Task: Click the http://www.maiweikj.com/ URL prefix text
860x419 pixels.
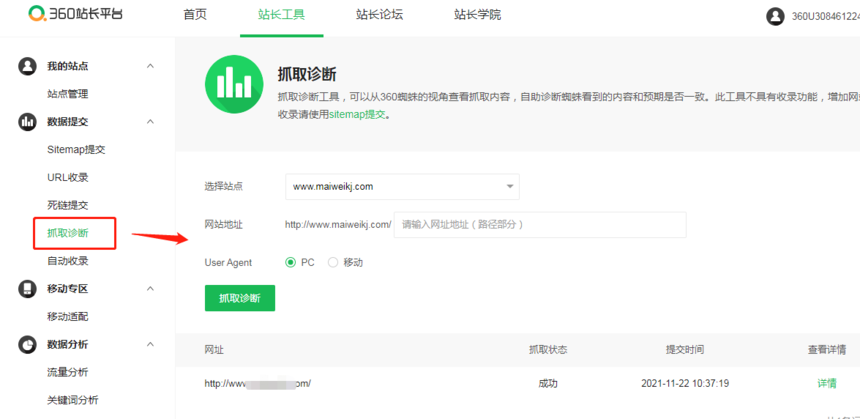Action: point(338,224)
